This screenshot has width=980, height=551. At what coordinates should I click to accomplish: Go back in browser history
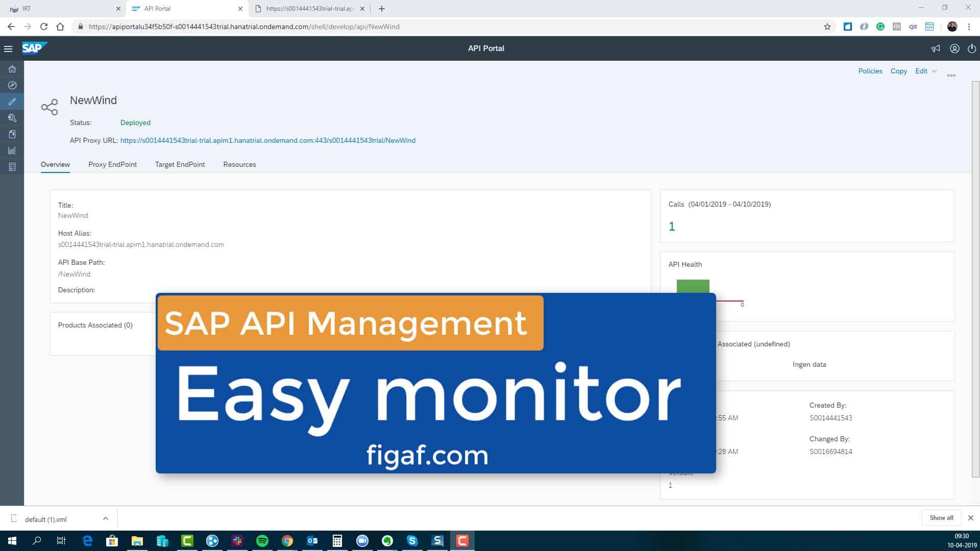coord(11,27)
